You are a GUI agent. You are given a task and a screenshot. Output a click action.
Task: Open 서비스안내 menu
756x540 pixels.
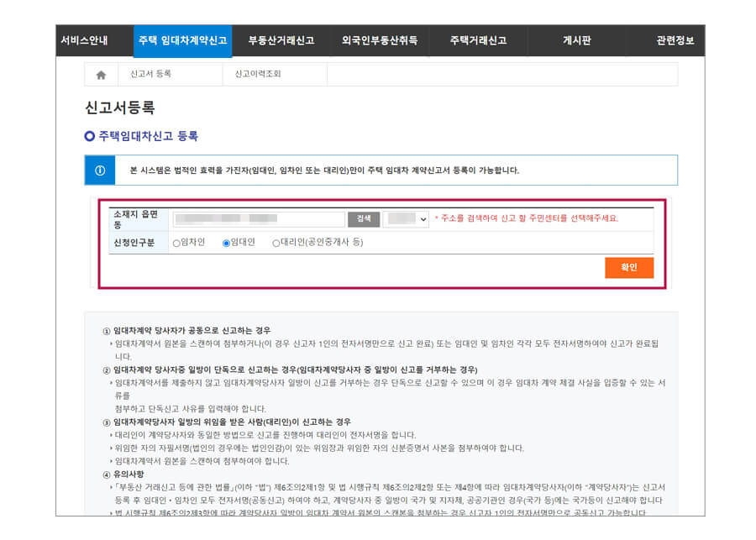84,40
